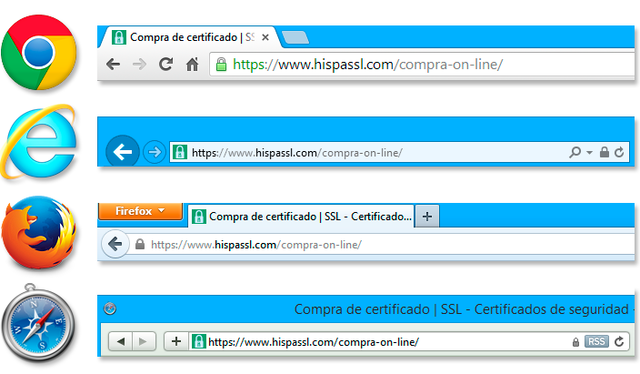Viewport: 640px width, 374px height.
Task: Click the Internet Explorer address bar URL
Action: [x=297, y=153]
